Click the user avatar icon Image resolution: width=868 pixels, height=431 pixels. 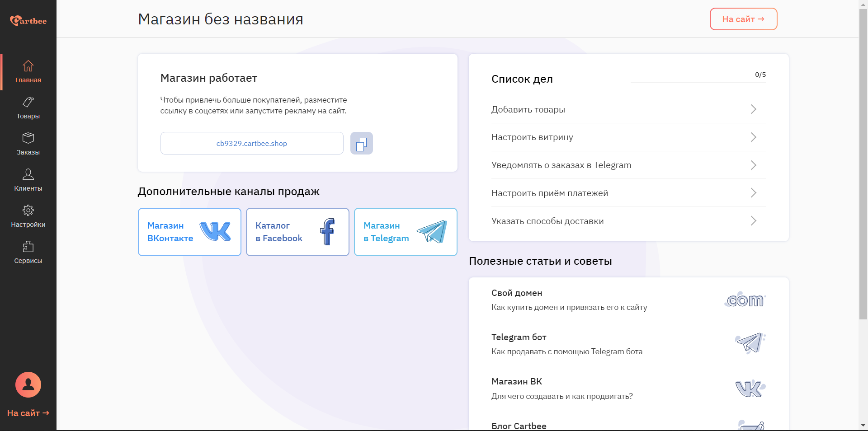28,384
